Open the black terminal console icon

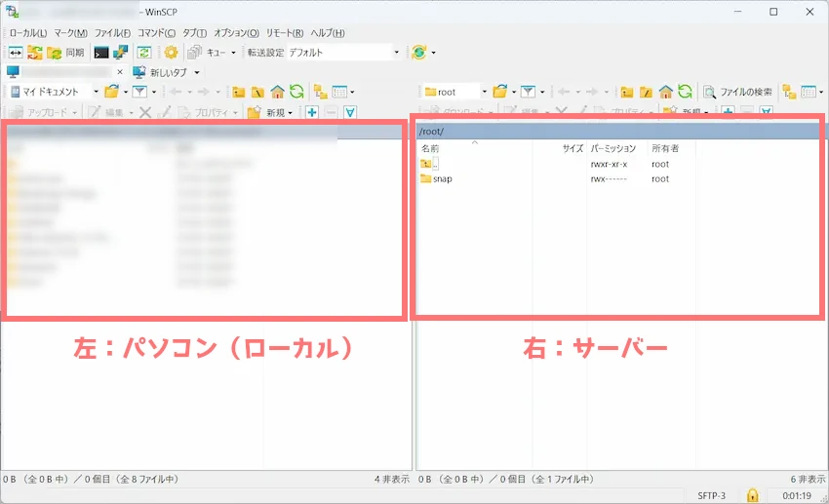[x=101, y=53]
